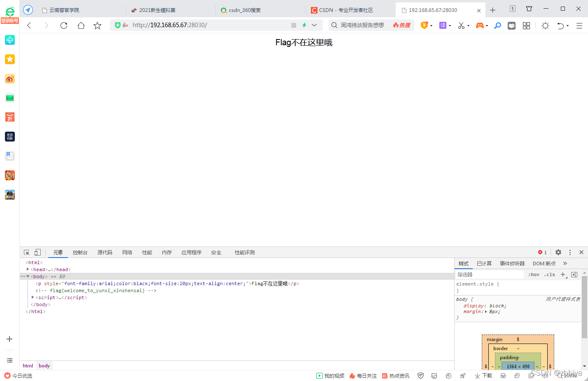Switch to 应用程序 application tab

pos(191,253)
